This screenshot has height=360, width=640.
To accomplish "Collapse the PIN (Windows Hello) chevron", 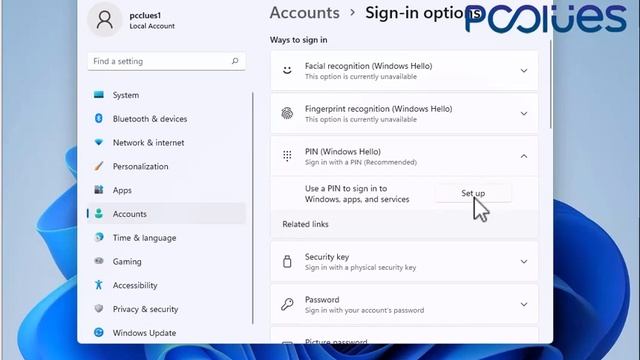I will click(524, 156).
